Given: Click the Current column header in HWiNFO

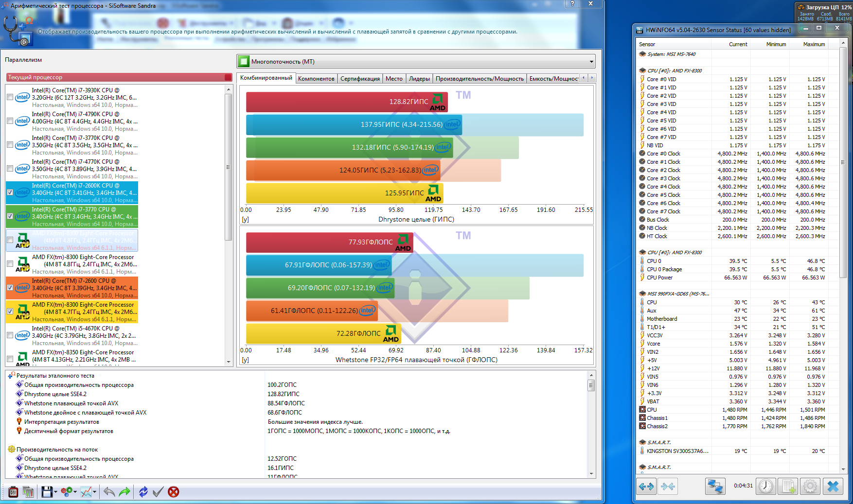Looking at the screenshot, I should pyautogui.click(x=731, y=44).
